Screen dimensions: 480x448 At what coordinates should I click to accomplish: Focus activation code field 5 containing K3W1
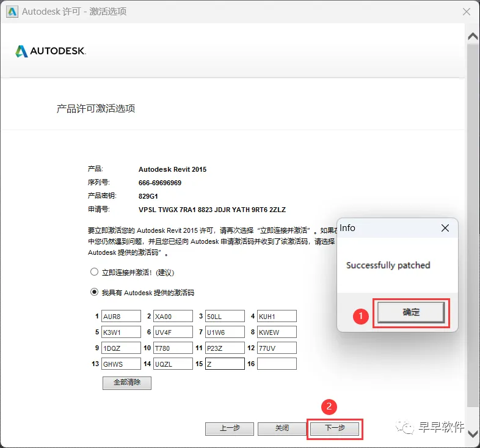[122, 332]
